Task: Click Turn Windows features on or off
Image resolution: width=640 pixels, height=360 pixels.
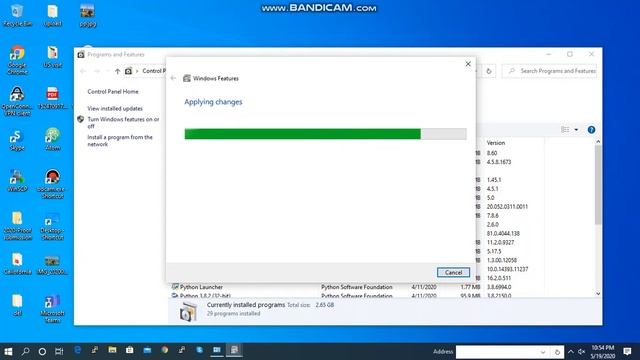Action: tap(123, 122)
